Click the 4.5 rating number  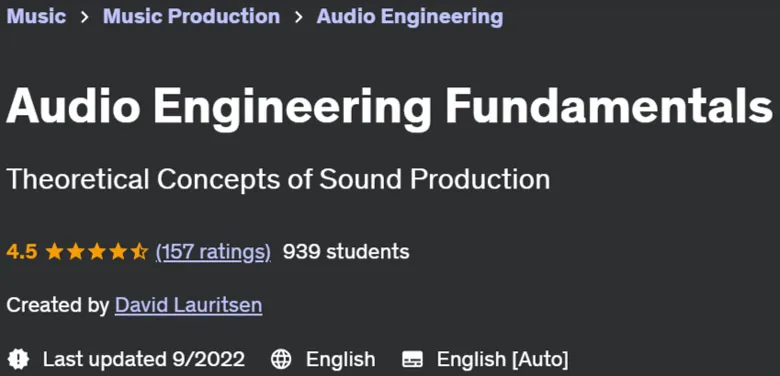click(x=22, y=252)
